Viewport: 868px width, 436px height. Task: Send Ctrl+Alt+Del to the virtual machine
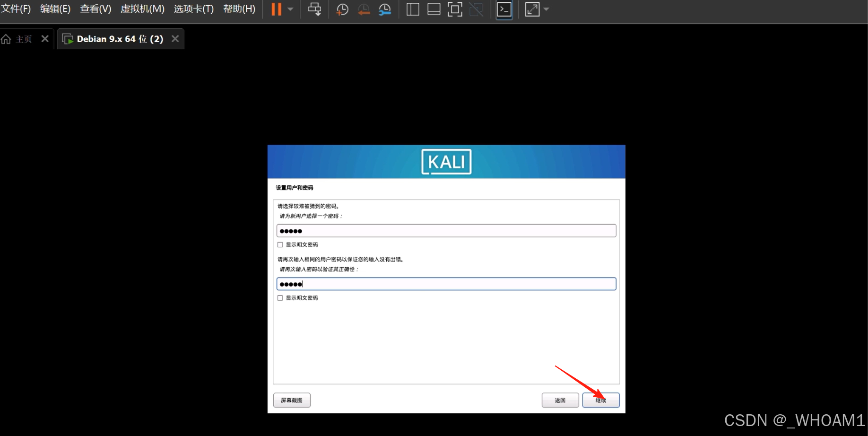pos(314,9)
